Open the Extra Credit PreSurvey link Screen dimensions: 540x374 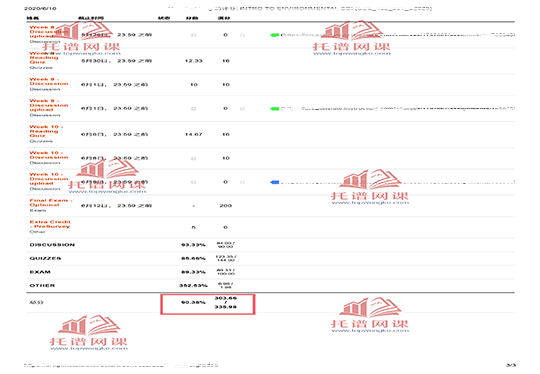(50, 224)
